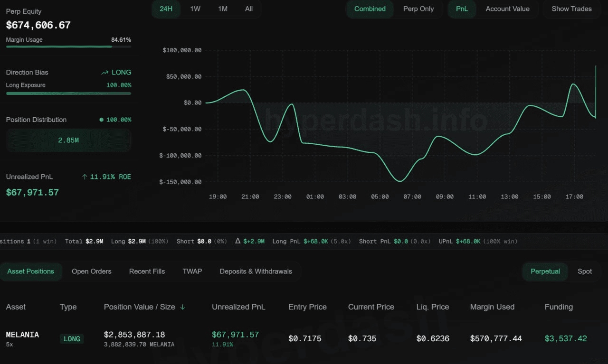This screenshot has height=364, width=608.
Task: Click the 3,882,839.70 MELANIA size
Action: click(139, 345)
